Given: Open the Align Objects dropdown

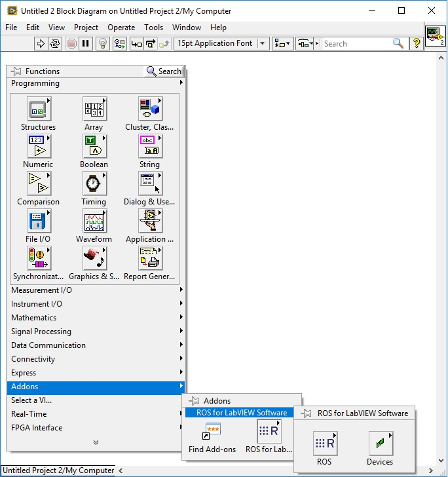Looking at the screenshot, I should 282,44.
